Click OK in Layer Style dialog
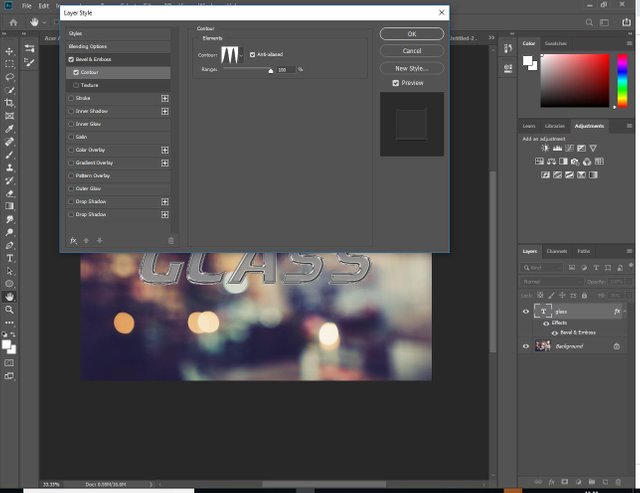Screen dimensions: 640x493 point(412,34)
